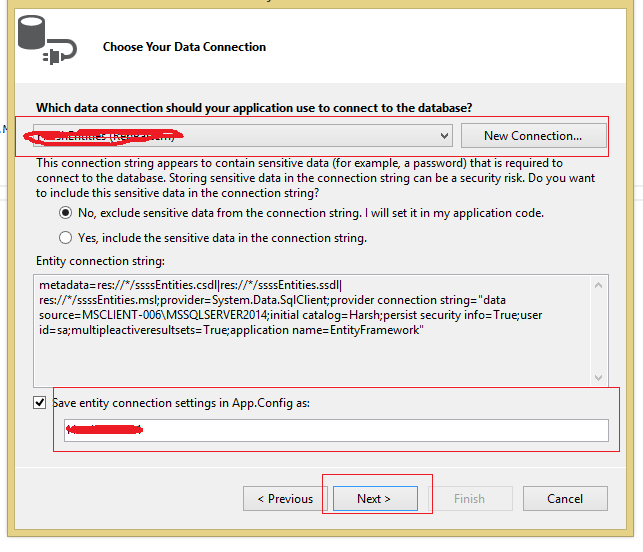Click the data connection dropdown arrow

click(x=444, y=135)
